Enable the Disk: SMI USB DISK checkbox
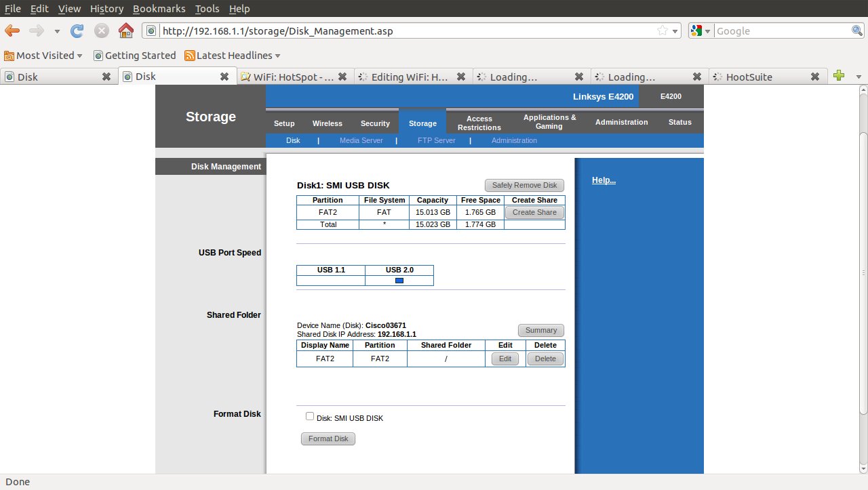 [310, 417]
